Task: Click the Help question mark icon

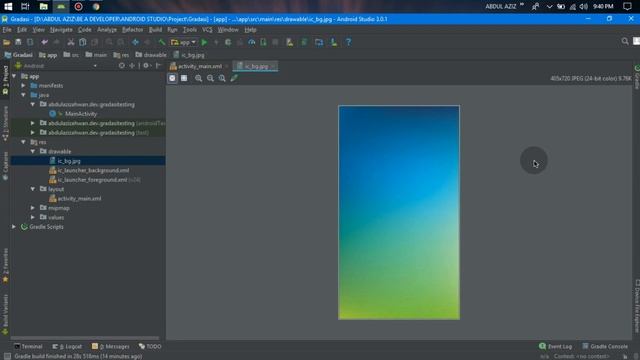Action: [348, 42]
